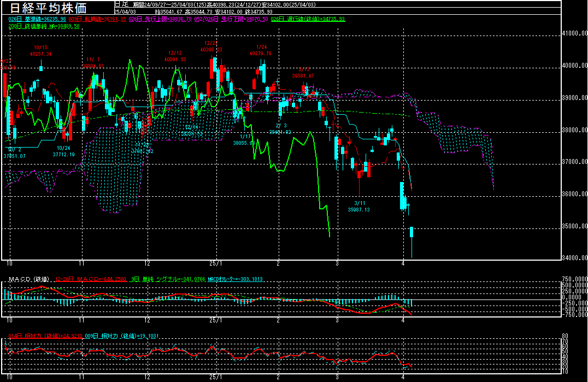Click the 2/13 39581.47 high annotation

coord(303,73)
